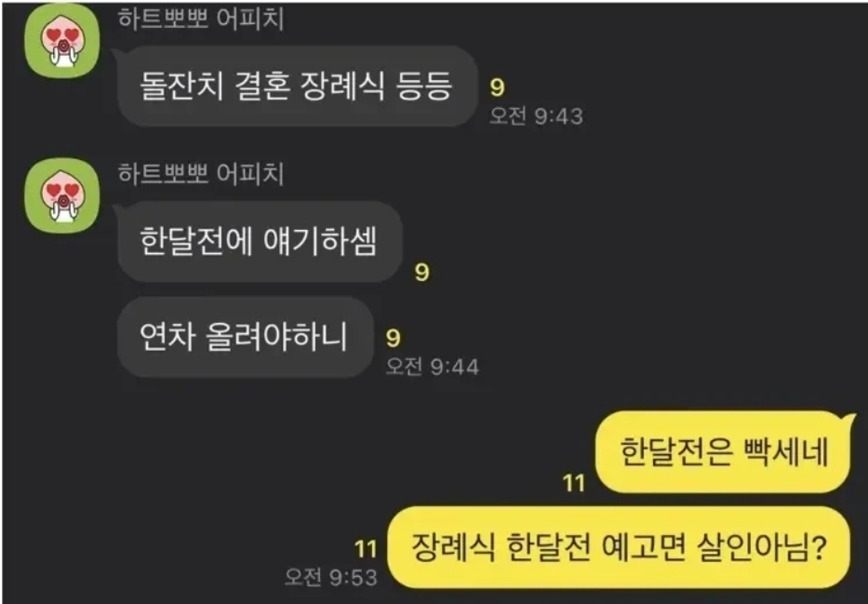Select the second 하트뽀뽀 어피치 sender name
The height and width of the screenshot is (604, 868).
202,173
